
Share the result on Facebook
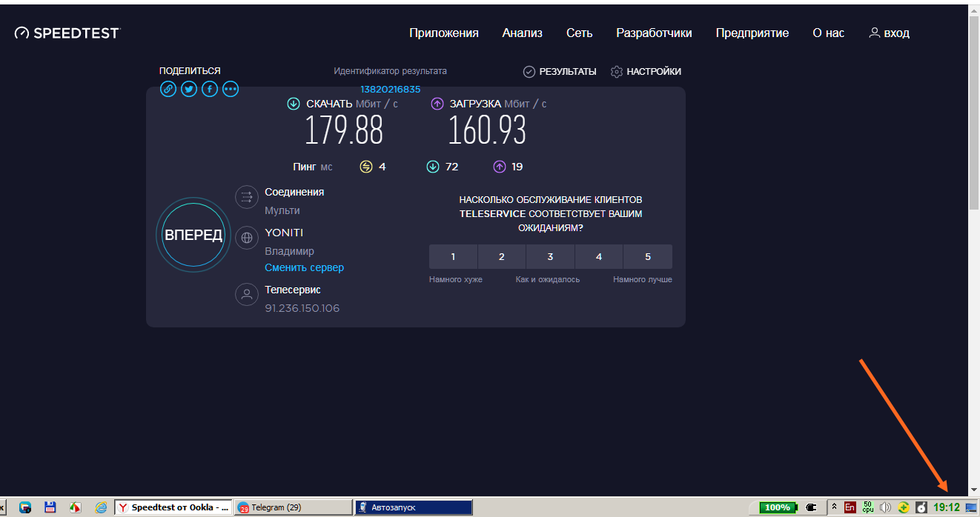click(x=210, y=89)
